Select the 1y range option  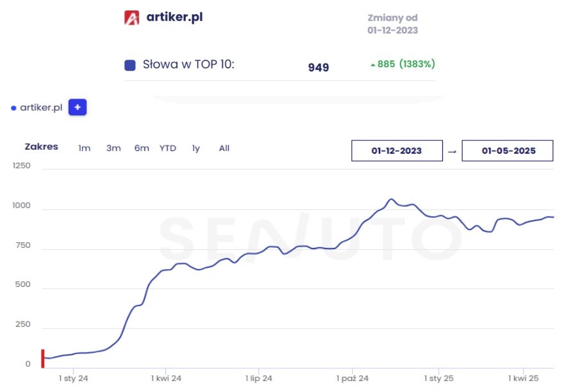point(196,149)
